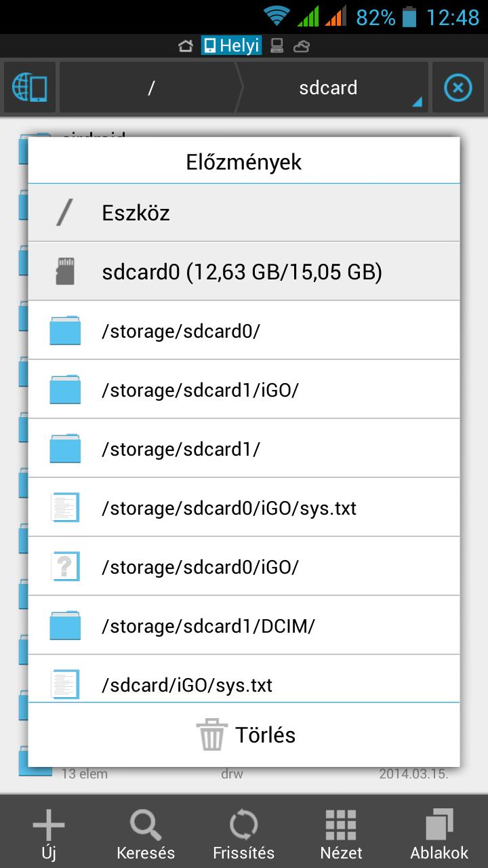This screenshot has width=488, height=868.
Task: Open the /storage/sdcard1/DCIM/ folder entry
Action: pos(244,626)
